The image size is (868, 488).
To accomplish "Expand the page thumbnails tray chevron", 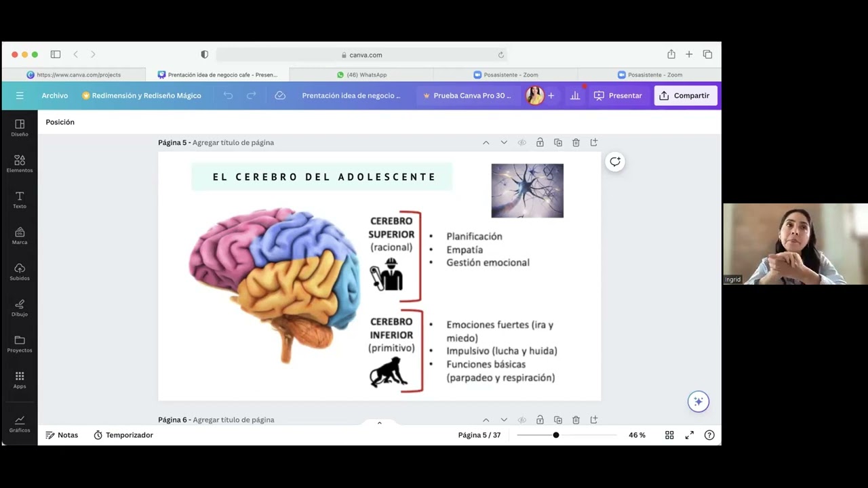I will coord(379,423).
